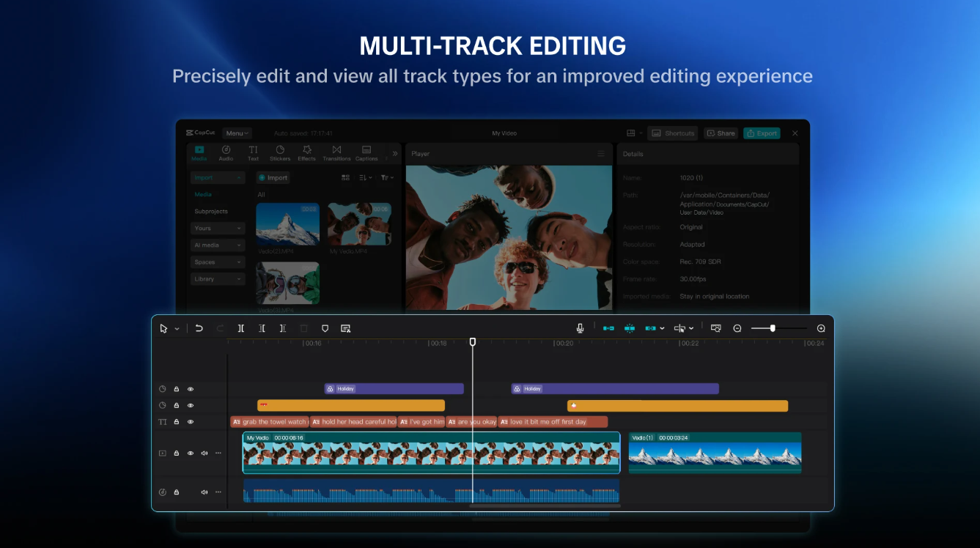Click the Import button with plus icon
Image resolution: width=980 pixels, height=548 pixels.
[x=273, y=177]
